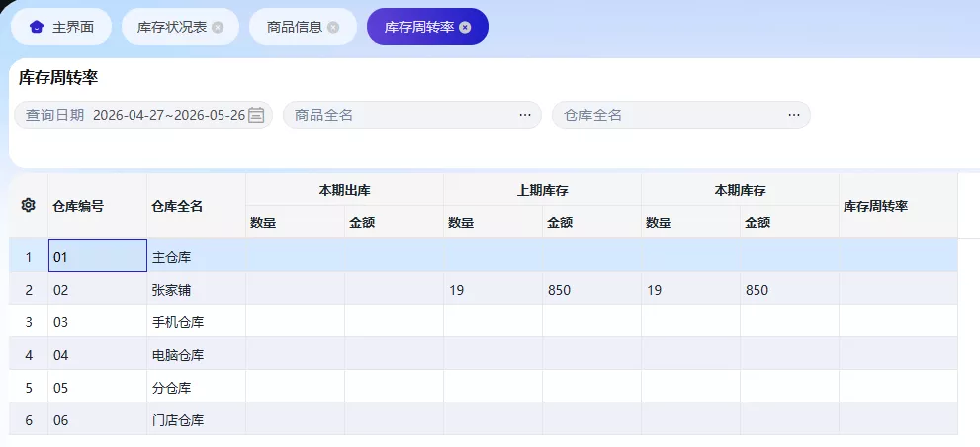Select warehouse code cell 02
The width and height of the screenshot is (980, 447).
coord(98,290)
